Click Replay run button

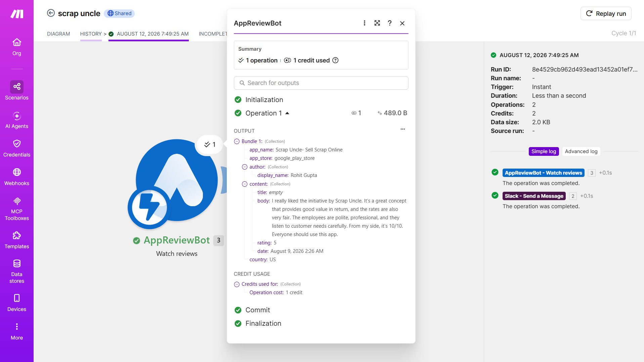(606, 13)
